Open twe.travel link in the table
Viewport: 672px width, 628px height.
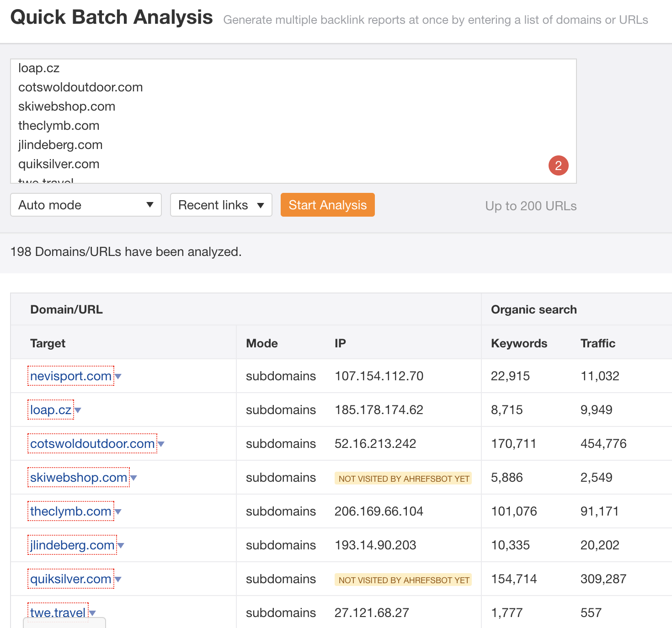[58, 612]
